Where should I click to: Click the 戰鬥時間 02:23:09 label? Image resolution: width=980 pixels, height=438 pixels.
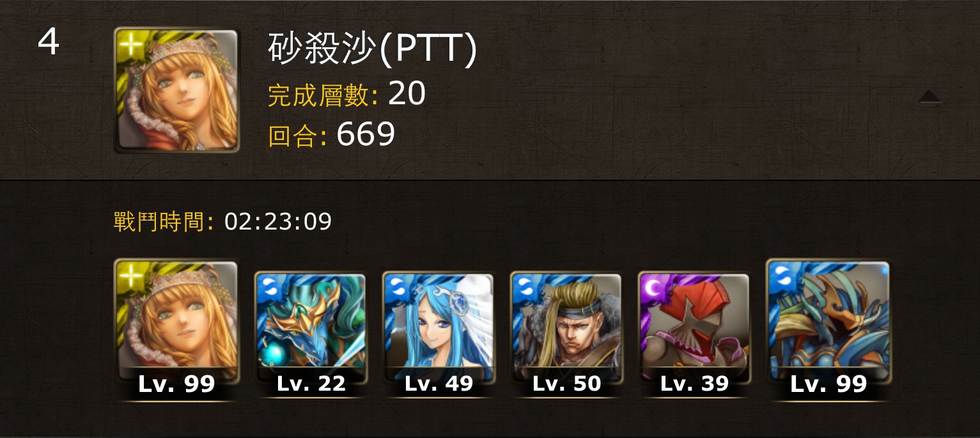pos(222,222)
